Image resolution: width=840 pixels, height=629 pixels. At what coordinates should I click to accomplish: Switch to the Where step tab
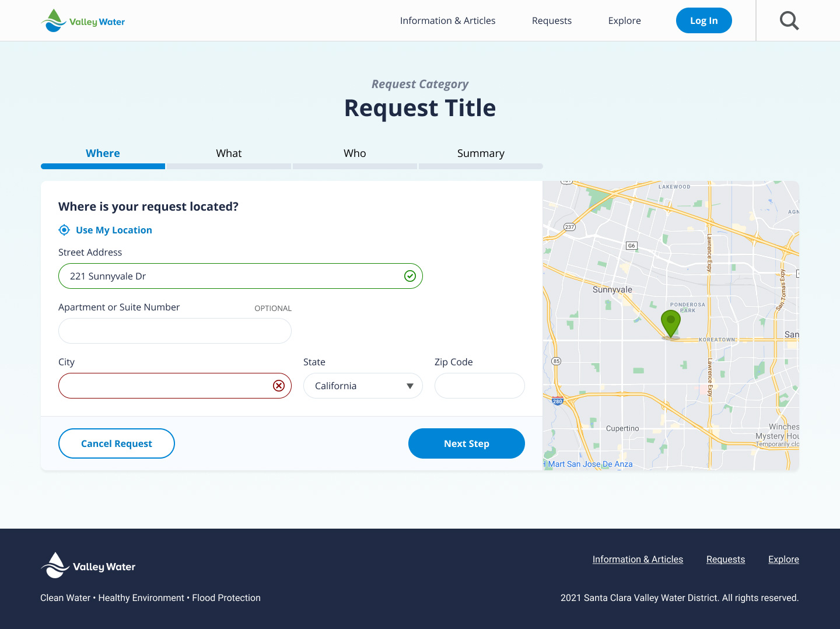103,157
